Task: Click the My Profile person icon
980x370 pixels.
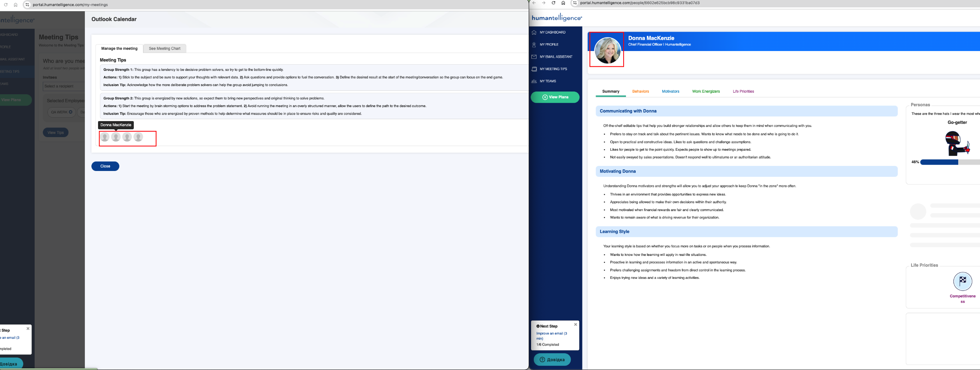Action: (x=534, y=45)
